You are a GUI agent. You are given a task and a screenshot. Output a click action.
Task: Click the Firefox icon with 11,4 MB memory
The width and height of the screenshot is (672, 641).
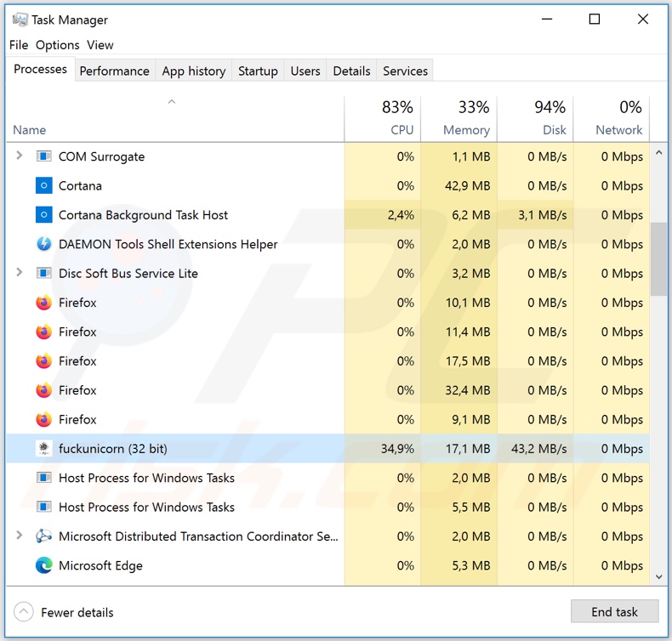click(43, 332)
